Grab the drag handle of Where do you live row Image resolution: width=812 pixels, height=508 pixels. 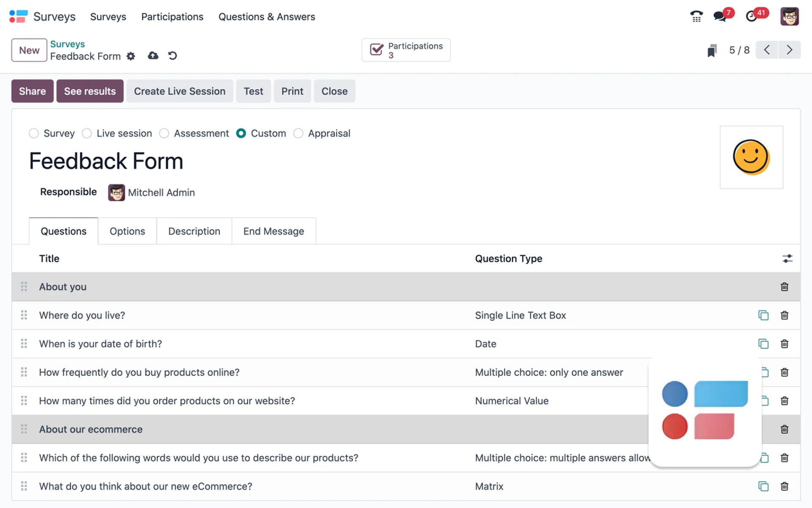coord(24,315)
